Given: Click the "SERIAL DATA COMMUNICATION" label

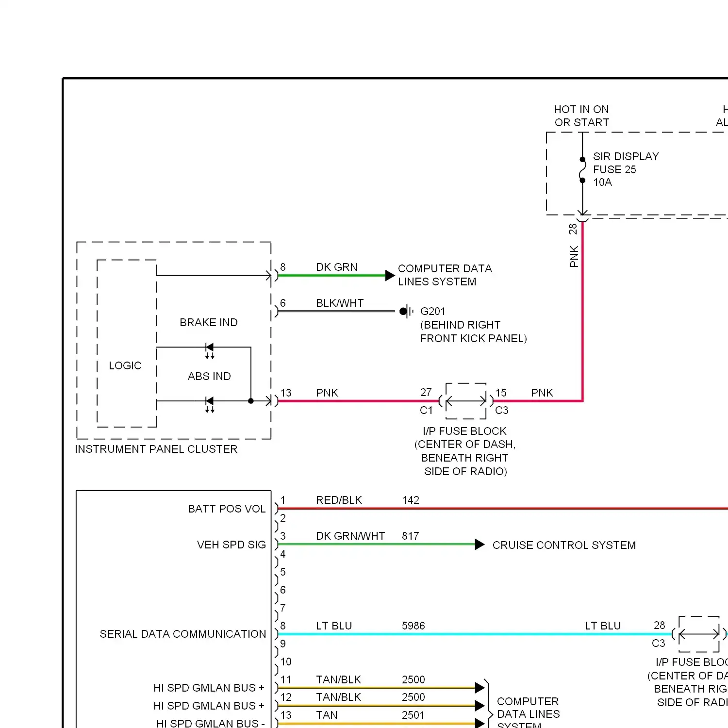Looking at the screenshot, I should tap(183, 634).
